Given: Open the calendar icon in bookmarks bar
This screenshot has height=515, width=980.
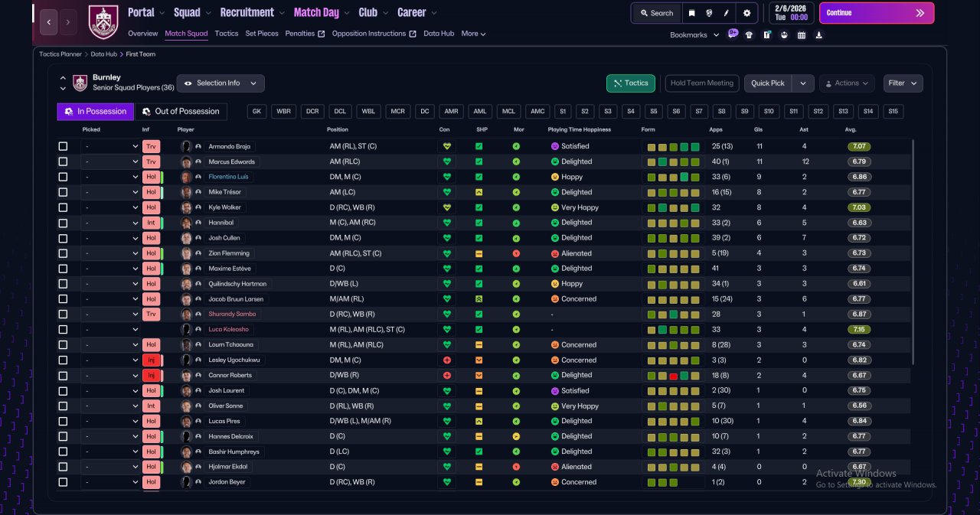Looking at the screenshot, I should point(802,34).
